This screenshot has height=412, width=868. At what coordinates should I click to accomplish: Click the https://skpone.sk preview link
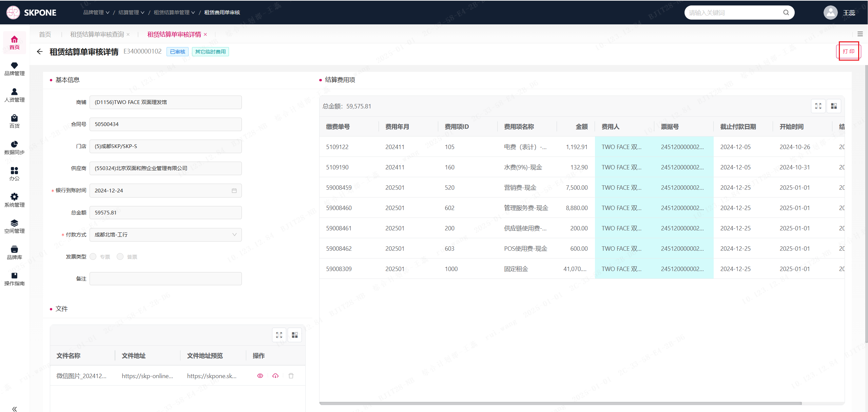212,376
